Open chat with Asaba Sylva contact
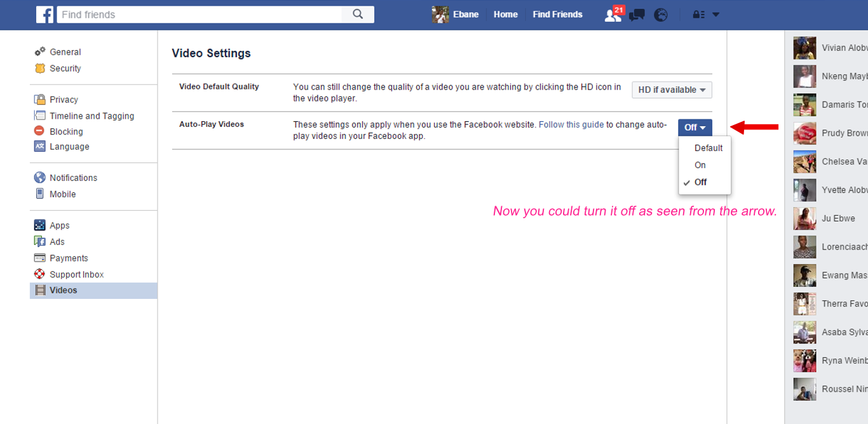Viewport: 868px width, 424px height. (831, 332)
